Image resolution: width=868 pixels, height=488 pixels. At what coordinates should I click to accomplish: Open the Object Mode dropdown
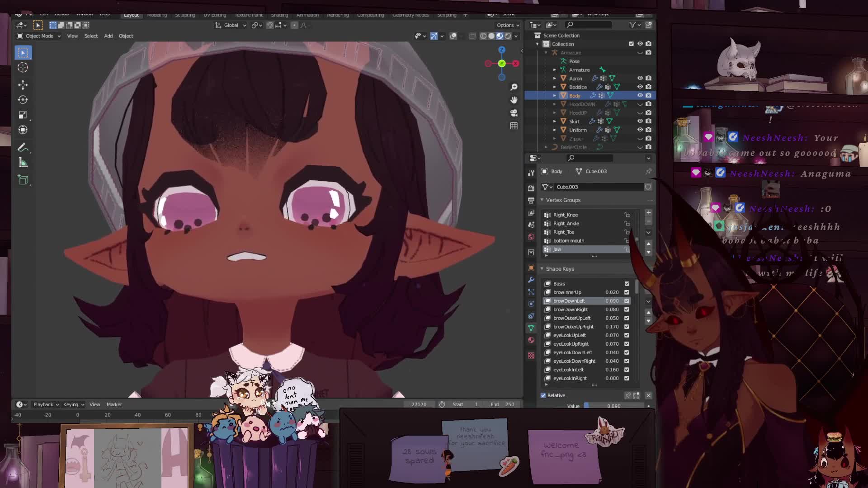tap(39, 36)
